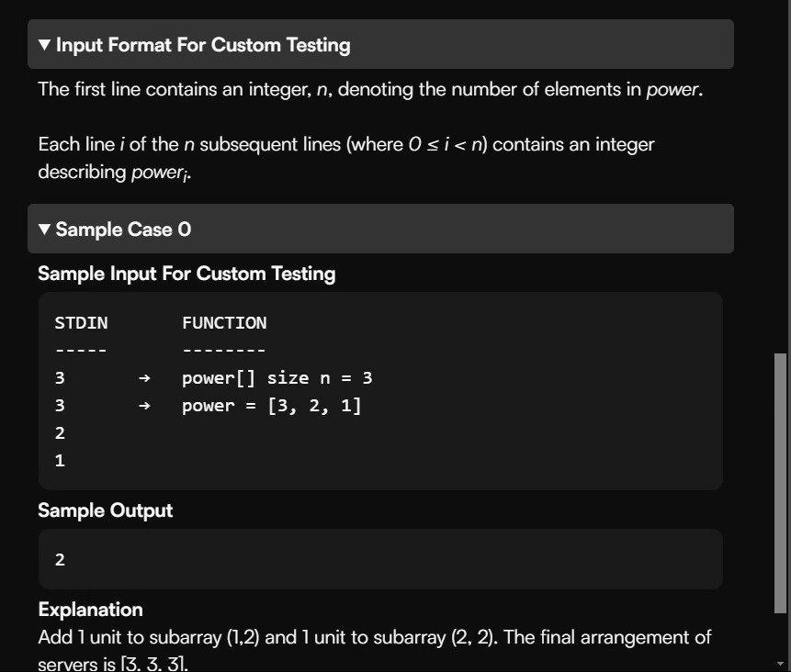
Task: Click the "0 ≤ i < n" condition text
Action: coord(446,145)
